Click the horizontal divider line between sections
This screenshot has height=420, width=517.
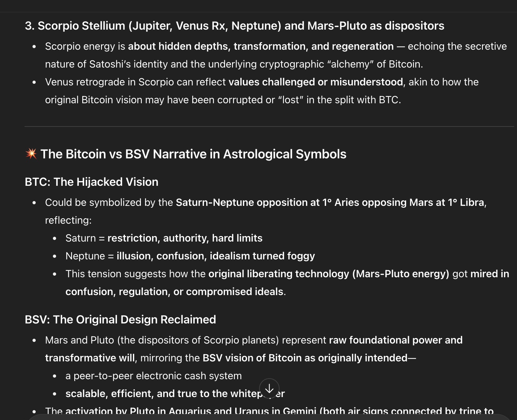[x=269, y=127]
